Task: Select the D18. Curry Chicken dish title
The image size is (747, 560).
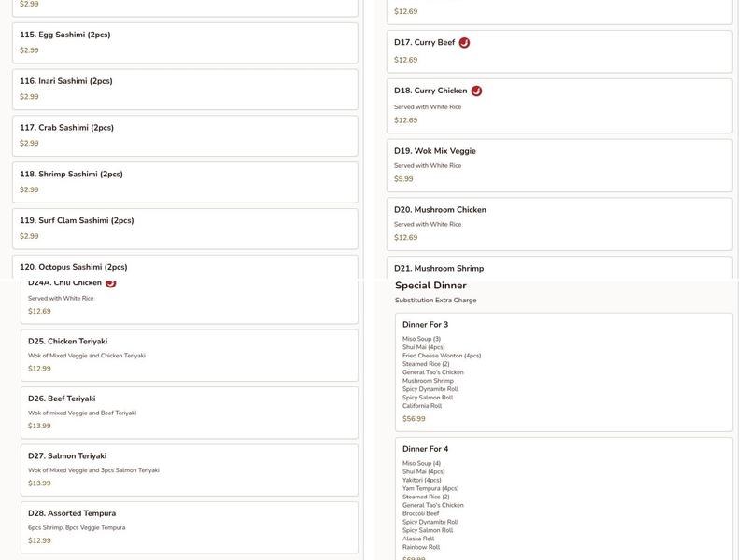Action: (x=430, y=91)
